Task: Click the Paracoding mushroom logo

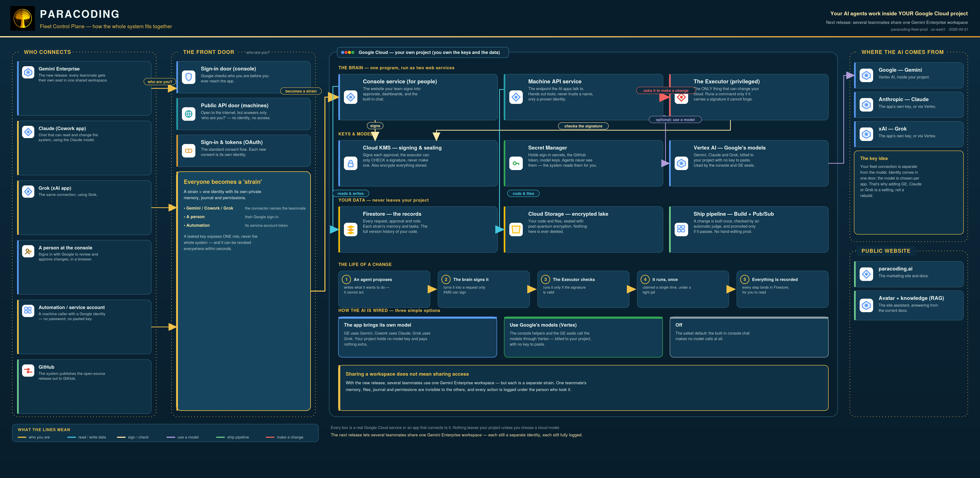Action: (x=23, y=18)
